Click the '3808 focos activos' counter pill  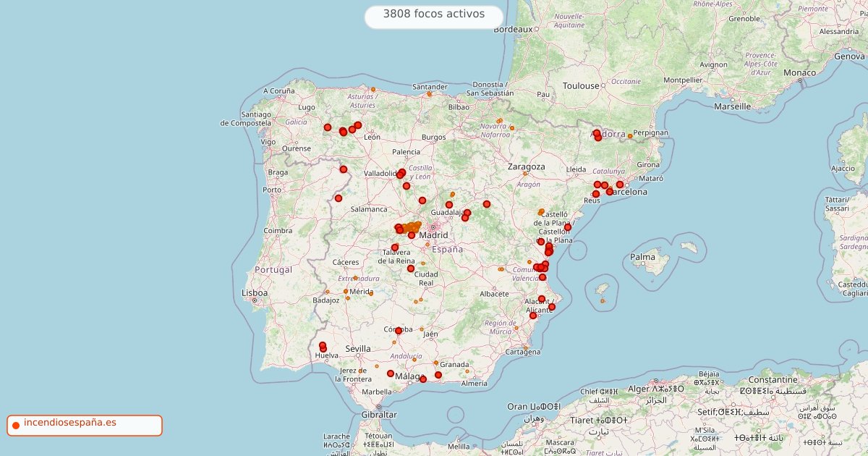[433, 17]
